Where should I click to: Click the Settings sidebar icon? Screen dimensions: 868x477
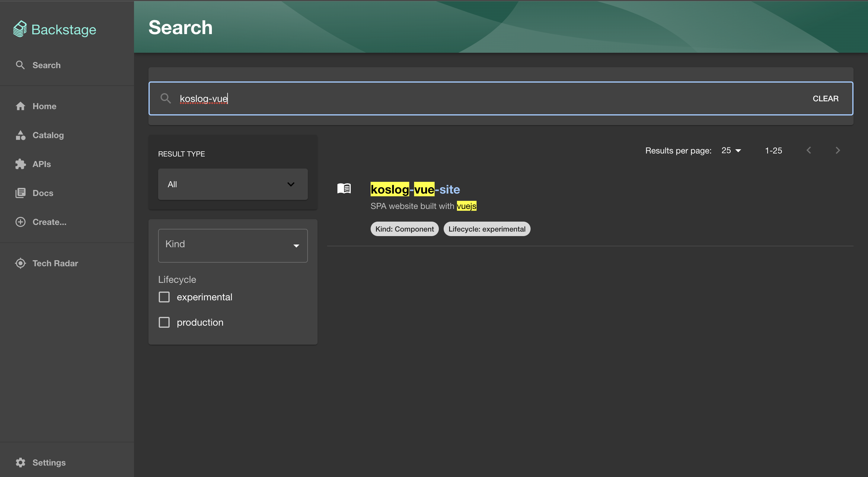21,462
